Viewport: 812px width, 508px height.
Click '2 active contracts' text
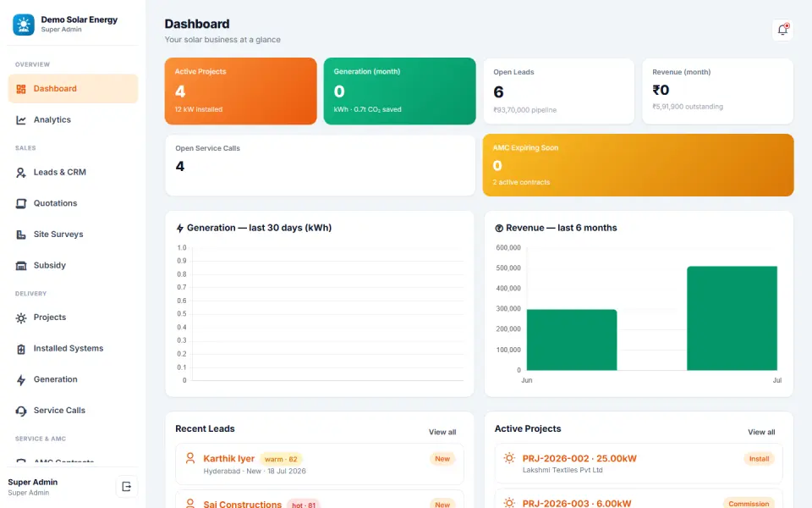[521, 183]
